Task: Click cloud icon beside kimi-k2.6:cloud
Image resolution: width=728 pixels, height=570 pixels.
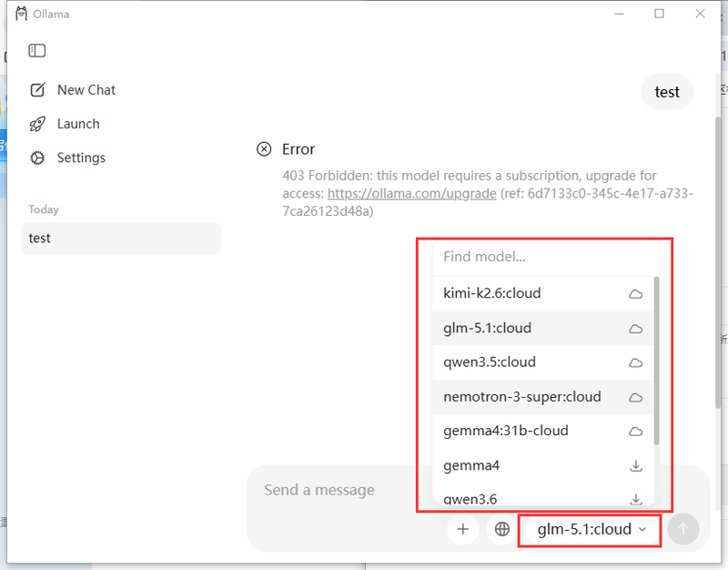Action: pos(635,294)
